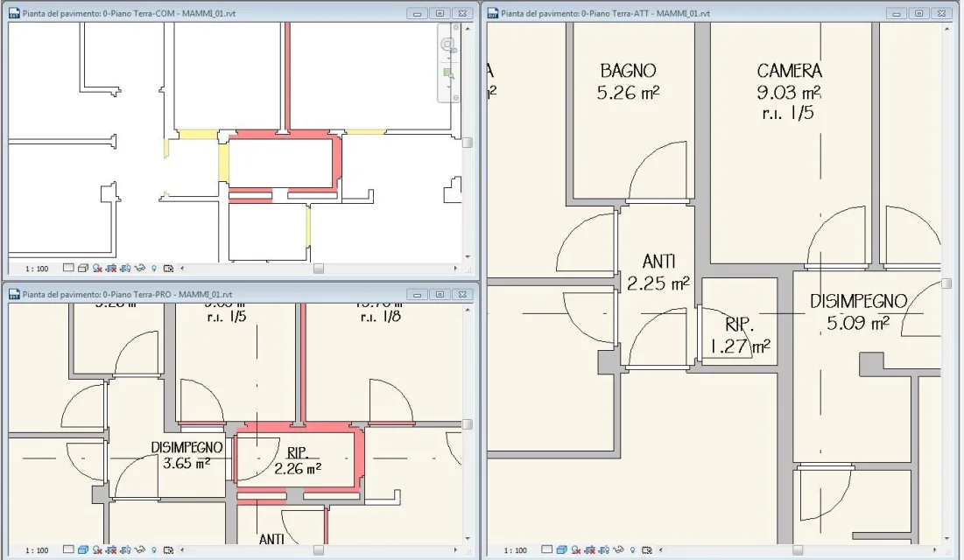Open navigation bar customize menu button
Viewport: 964px width, 560px height.
(x=455, y=98)
